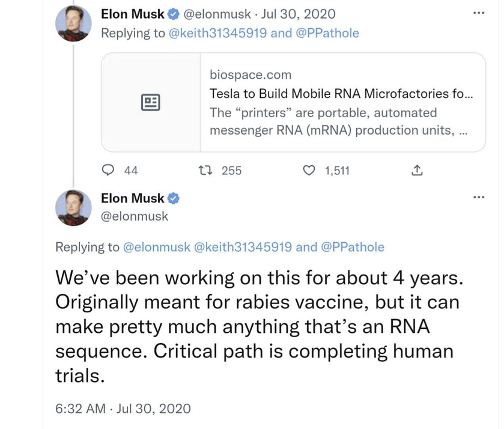Click @keith31345919 in top tweet reply line
Viewport: 504px width, 429px height.
click(218, 33)
